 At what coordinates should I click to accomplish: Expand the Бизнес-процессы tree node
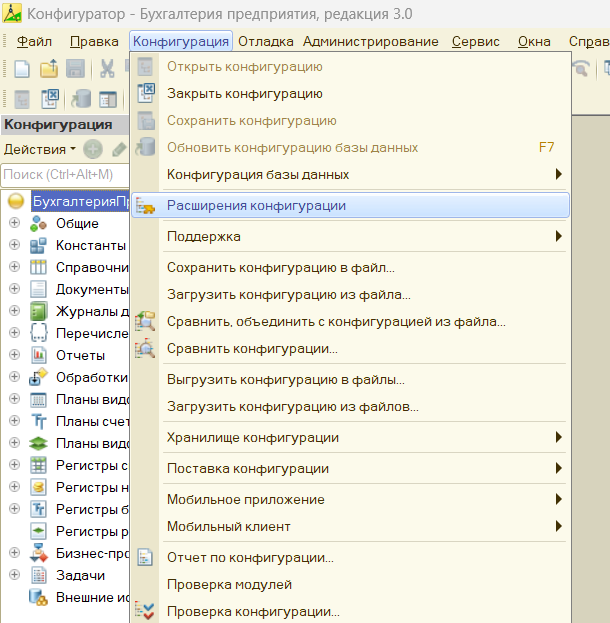(14, 553)
